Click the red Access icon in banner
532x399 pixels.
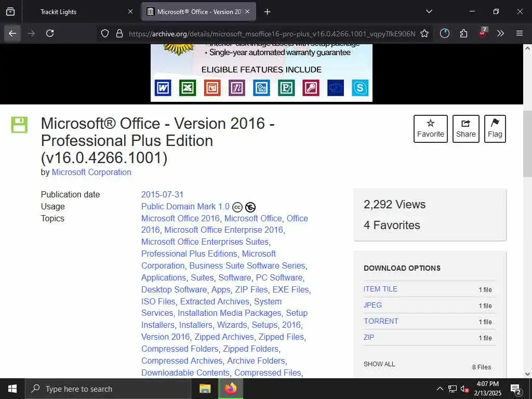(x=311, y=88)
